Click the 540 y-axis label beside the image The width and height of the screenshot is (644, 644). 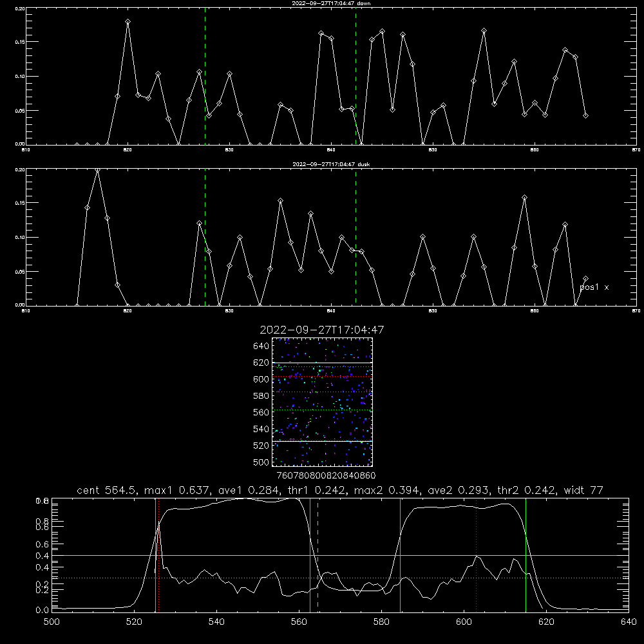[x=261, y=429]
